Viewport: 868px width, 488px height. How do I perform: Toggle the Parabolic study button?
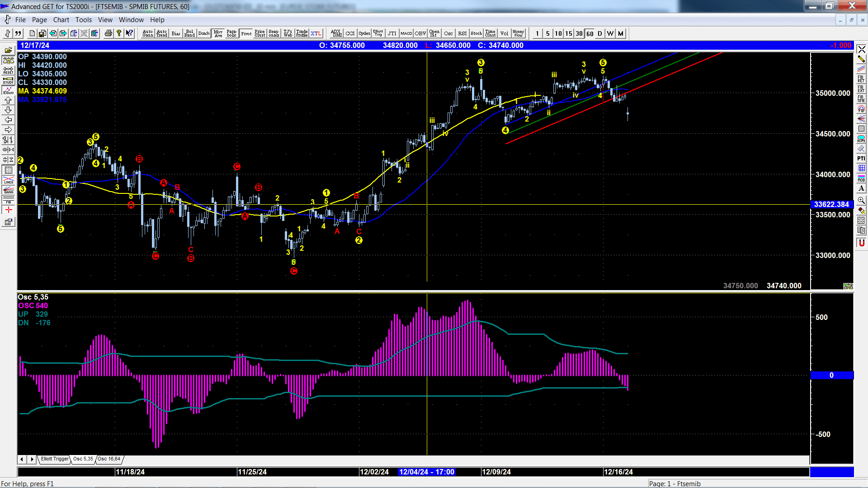[x=231, y=33]
